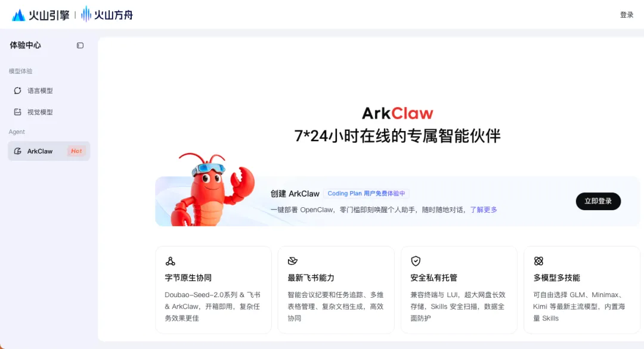The height and width of the screenshot is (349, 644).
Task: Open the 了解更多 link
Action: tap(484, 210)
